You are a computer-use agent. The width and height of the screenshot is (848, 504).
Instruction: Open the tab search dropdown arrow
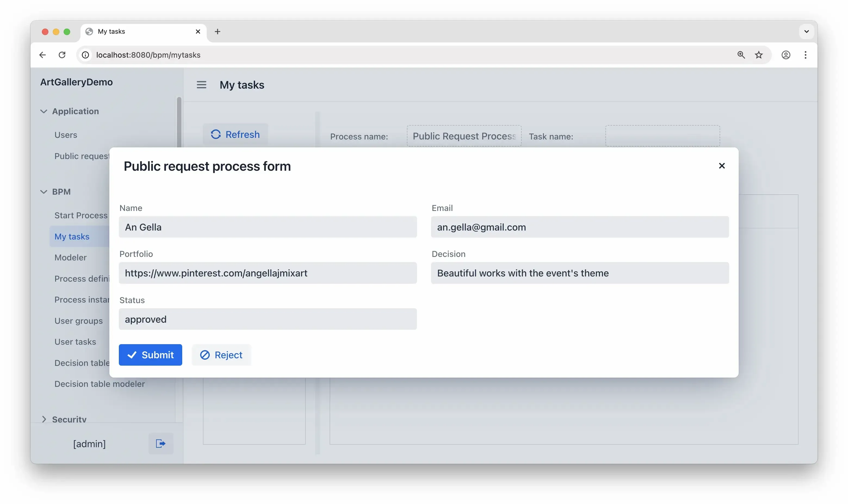(x=806, y=31)
